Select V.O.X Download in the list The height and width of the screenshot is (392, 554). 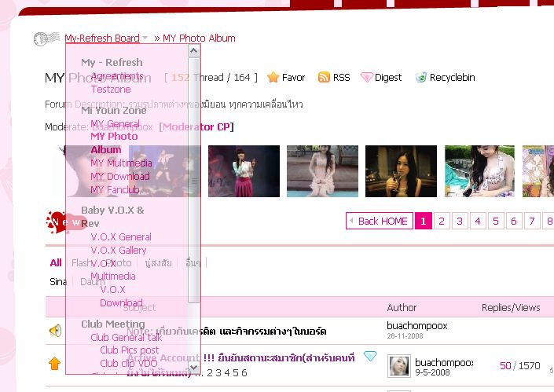pyautogui.click(x=121, y=296)
